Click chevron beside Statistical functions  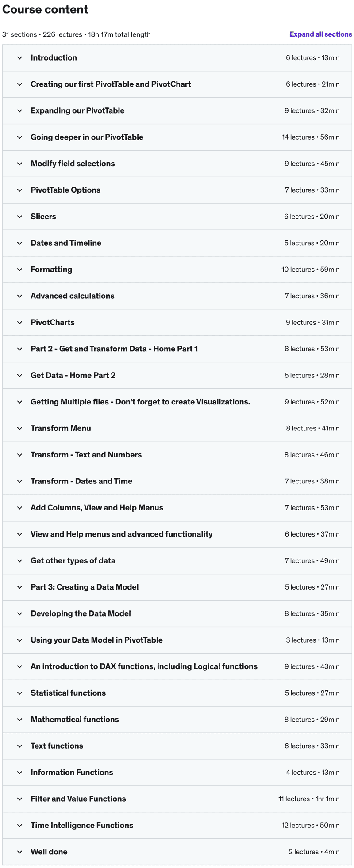coord(19,693)
